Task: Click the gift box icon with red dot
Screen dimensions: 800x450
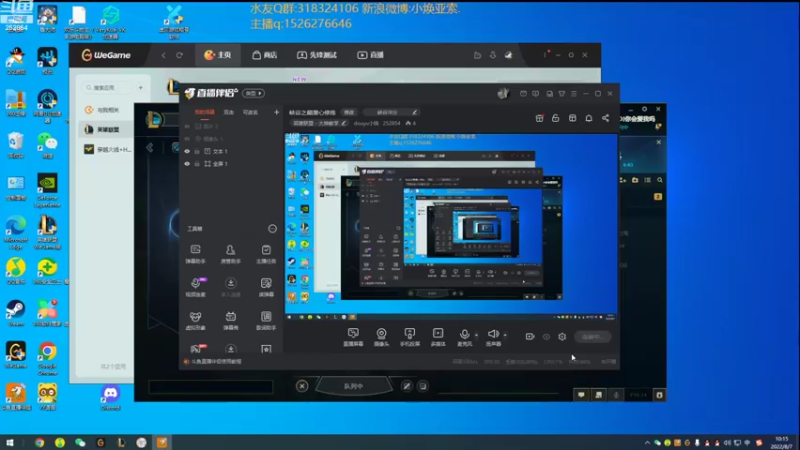Action: pyautogui.click(x=539, y=118)
